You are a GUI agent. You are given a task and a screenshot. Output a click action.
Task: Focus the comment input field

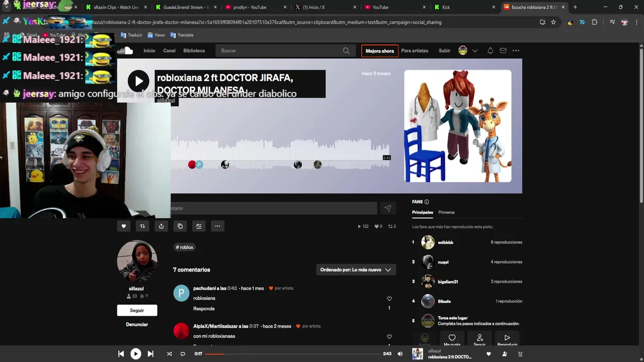pyautogui.click(x=274, y=208)
